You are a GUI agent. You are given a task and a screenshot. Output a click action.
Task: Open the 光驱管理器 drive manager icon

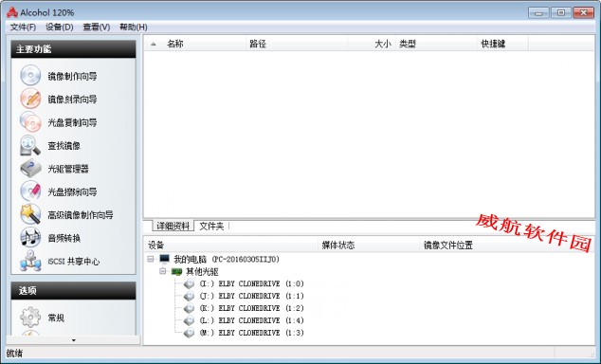[30, 168]
